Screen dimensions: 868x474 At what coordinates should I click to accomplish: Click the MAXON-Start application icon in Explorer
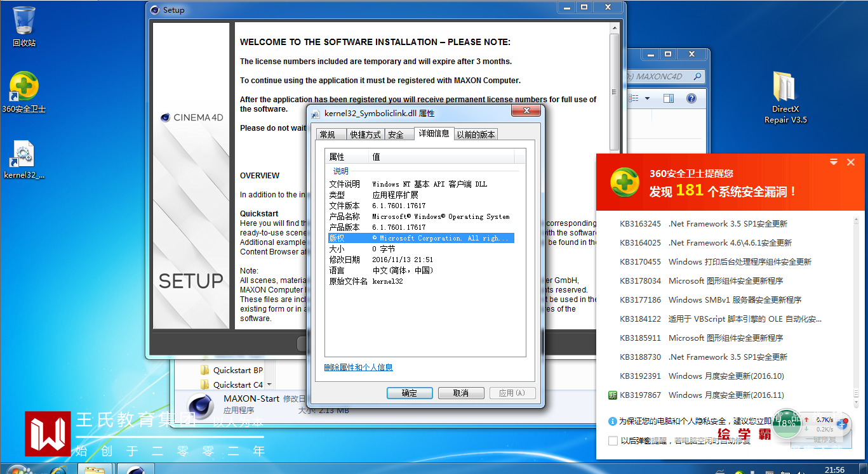[200, 405]
